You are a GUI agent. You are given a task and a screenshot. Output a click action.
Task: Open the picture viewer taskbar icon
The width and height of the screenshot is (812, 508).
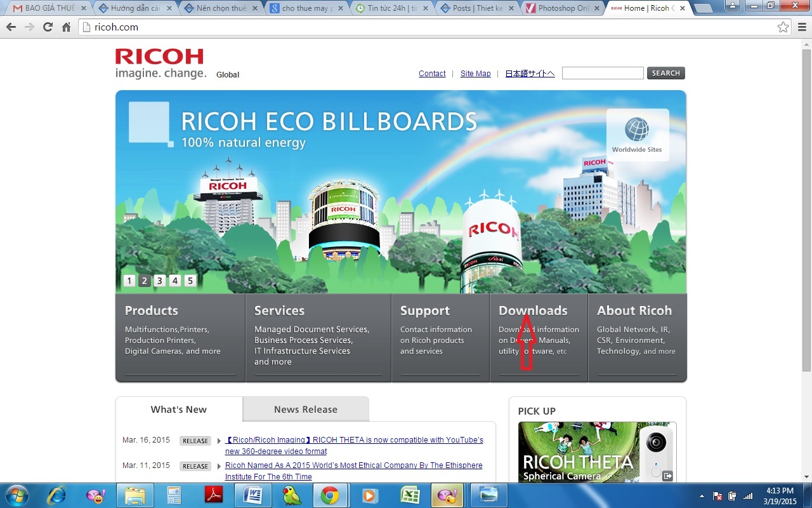point(488,495)
